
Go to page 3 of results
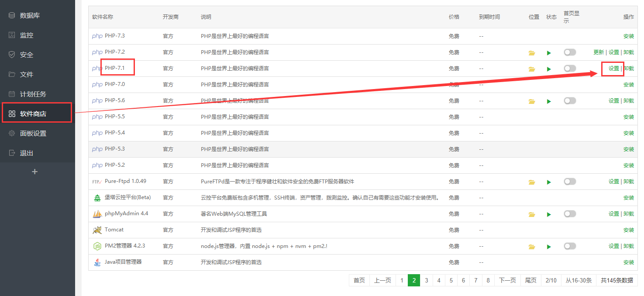426,280
